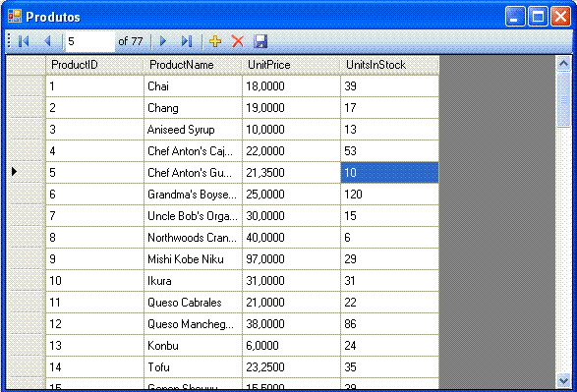This screenshot has width=577, height=392.
Task: Click ProductID cell '12'
Action: click(x=94, y=324)
